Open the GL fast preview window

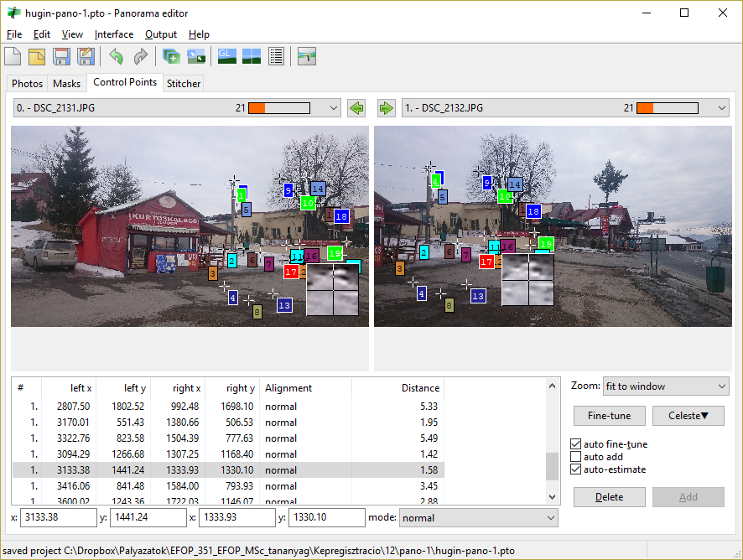click(226, 57)
